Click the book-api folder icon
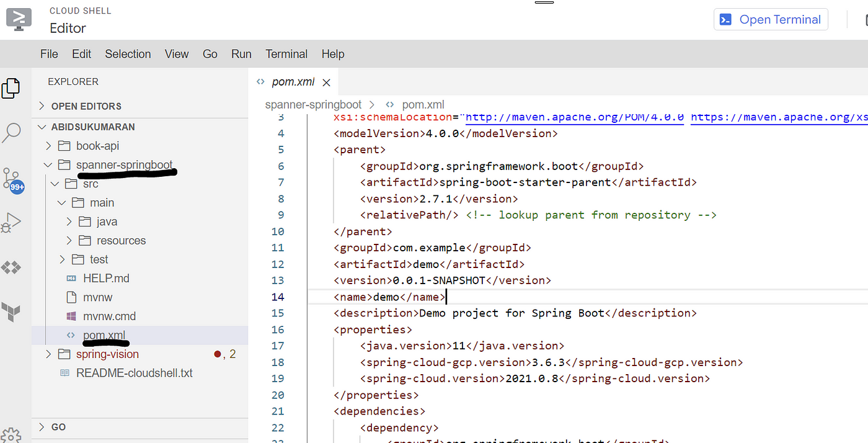 [64, 146]
